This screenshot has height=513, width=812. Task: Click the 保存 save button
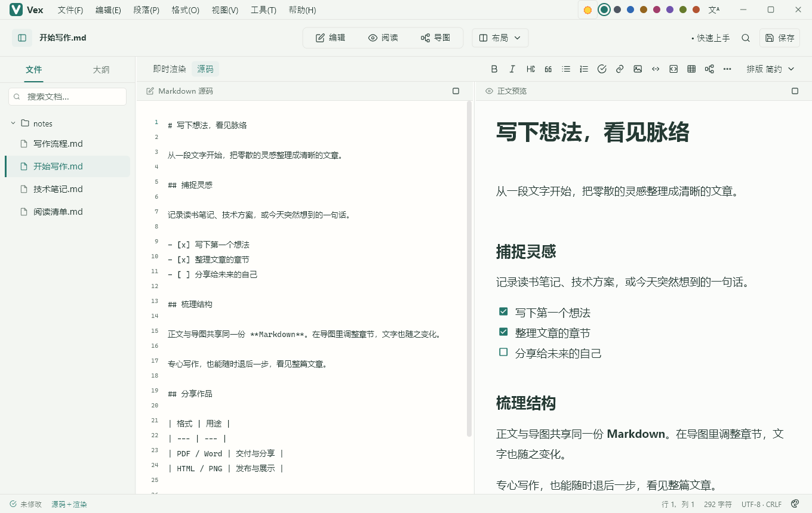coord(780,38)
